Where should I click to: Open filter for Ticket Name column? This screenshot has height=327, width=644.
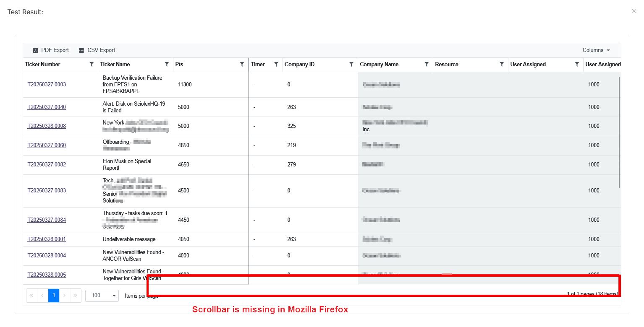tap(167, 65)
